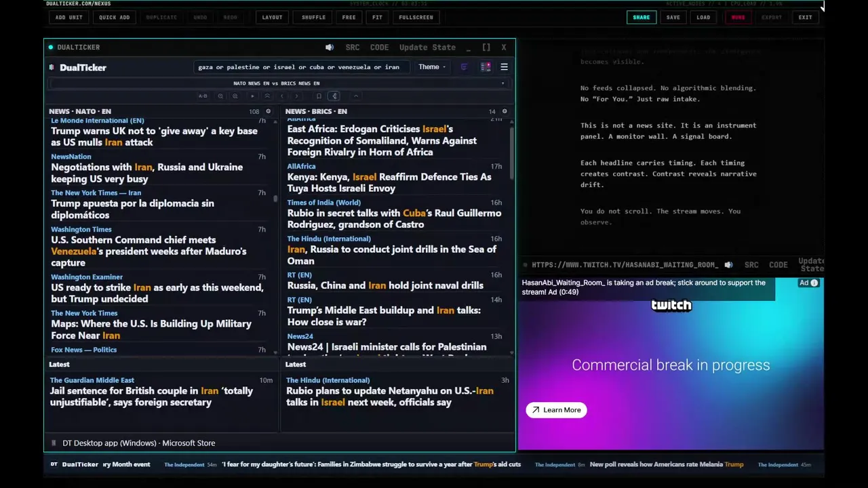868x488 pixels.
Task: Open 'Rubio in secret talks with Cuba' headline
Action: click(x=394, y=219)
